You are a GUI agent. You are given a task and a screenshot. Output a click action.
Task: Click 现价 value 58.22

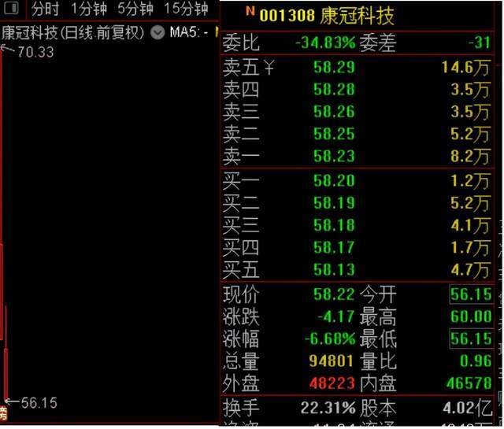[x=334, y=294]
